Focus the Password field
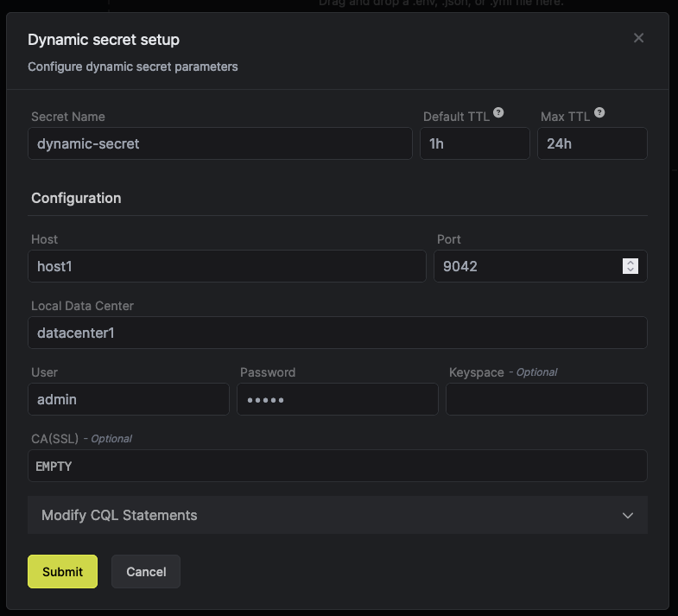This screenshot has width=678, height=616. coord(337,399)
